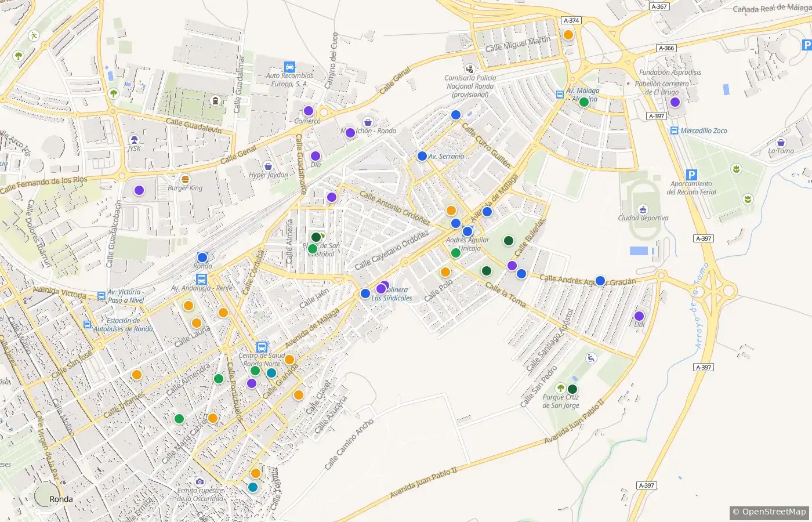Click the waste bin icon above Calle Guadalevín

pos(216,101)
